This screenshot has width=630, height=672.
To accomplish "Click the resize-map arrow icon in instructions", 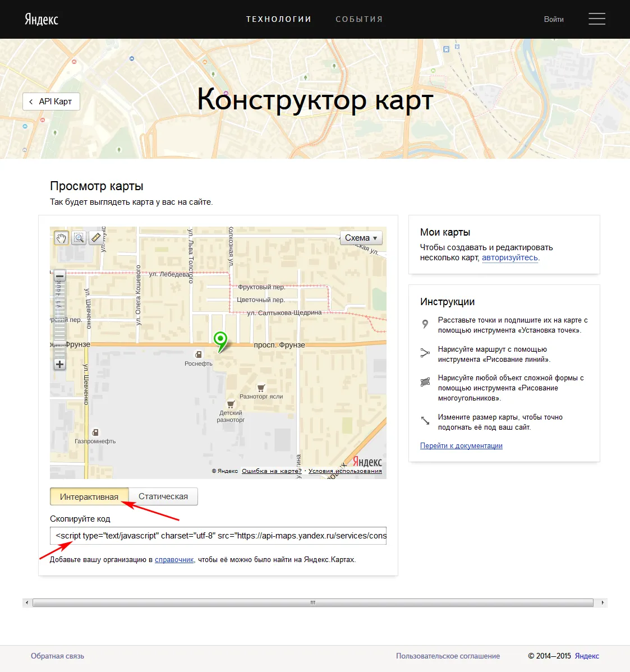I will click(x=425, y=421).
